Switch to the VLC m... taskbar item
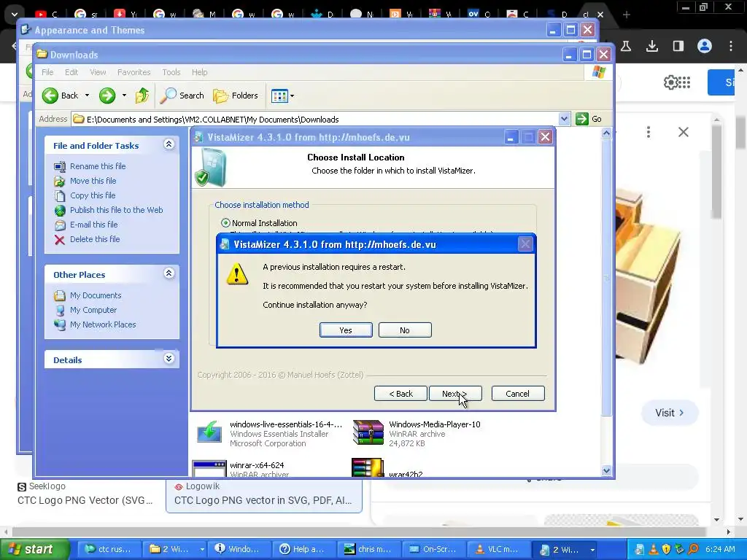This screenshot has height=560, width=747. 498,550
